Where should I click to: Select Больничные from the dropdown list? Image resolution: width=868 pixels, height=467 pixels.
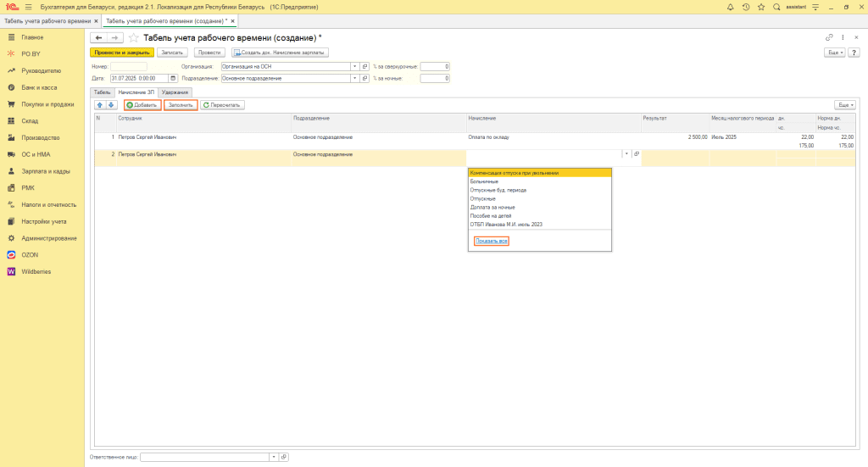[540, 181]
